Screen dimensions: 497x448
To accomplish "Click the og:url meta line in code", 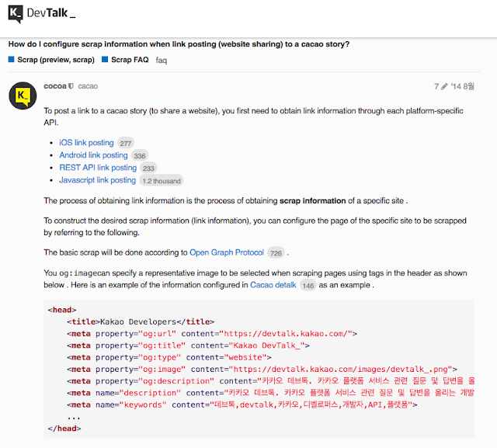I will (212, 334).
